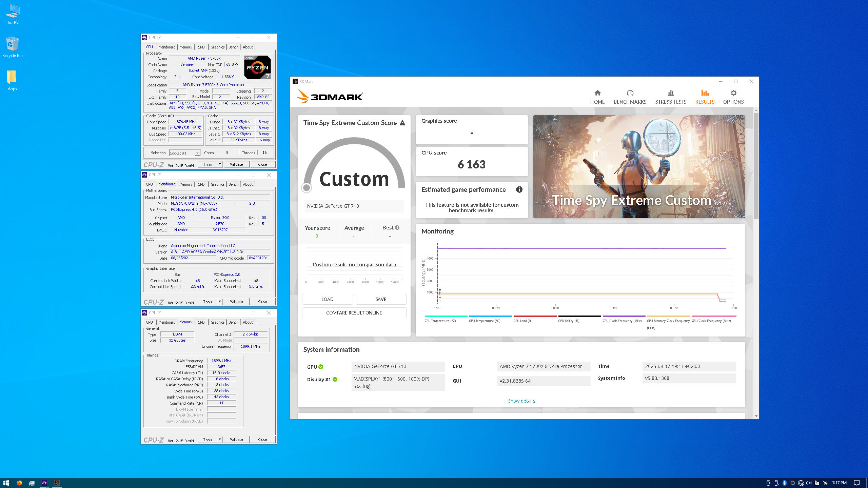Open the volume tray icon
The image size is (868, 488).
[809, 483]
